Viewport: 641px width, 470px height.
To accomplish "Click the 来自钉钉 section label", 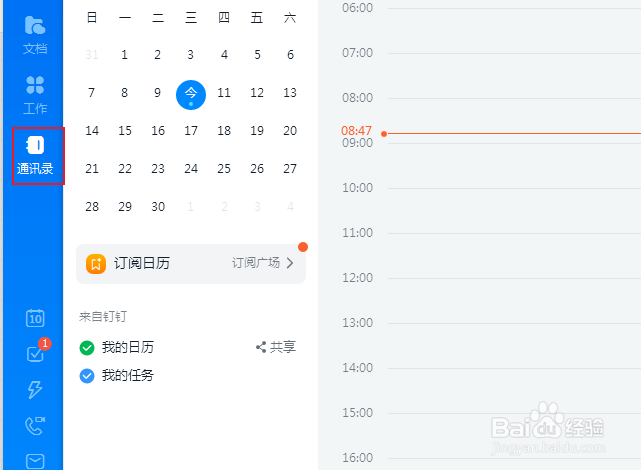I will pyautogui.click(x=103, y=317).
